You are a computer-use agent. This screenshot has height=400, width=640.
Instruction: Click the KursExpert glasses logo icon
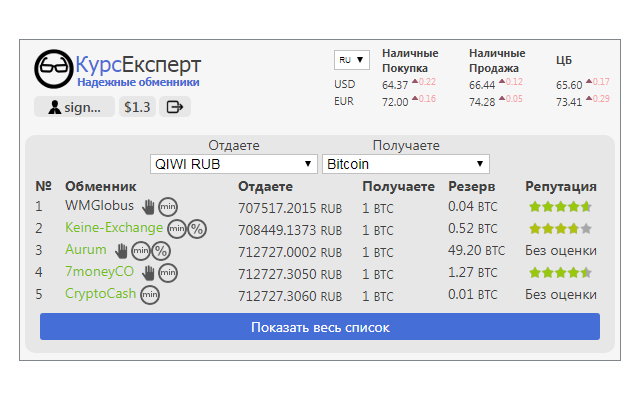[x=53, y=69]
